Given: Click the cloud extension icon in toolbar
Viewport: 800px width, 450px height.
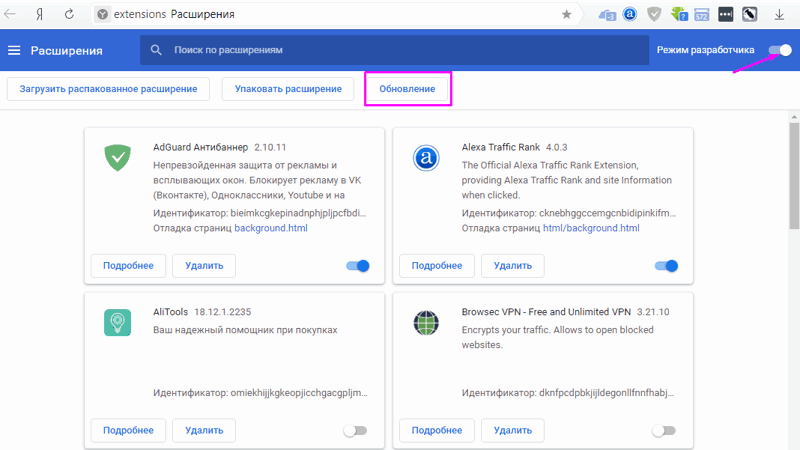Looking at the screenshot, I should click(x=607, y=15).
